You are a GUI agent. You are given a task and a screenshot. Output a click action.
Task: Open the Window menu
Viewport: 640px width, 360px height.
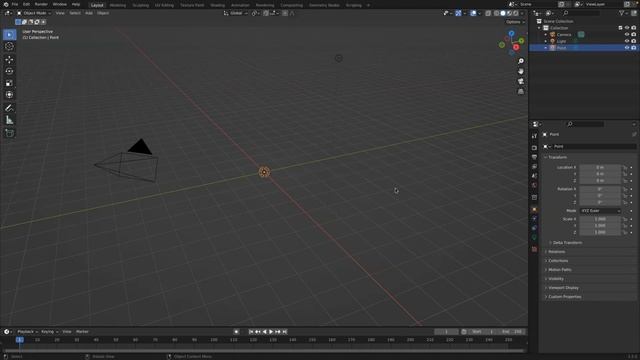click(x=60, y=4)
